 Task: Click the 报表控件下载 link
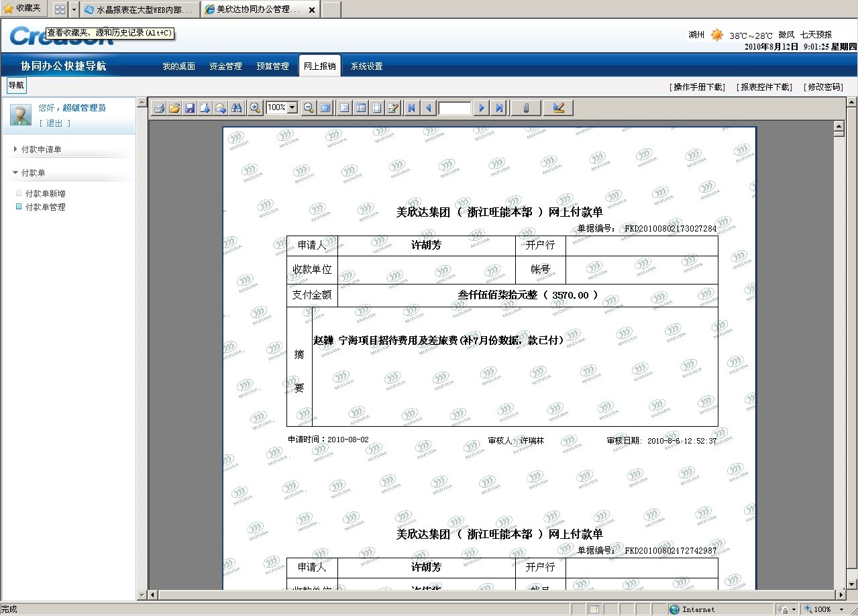[764, 87]
